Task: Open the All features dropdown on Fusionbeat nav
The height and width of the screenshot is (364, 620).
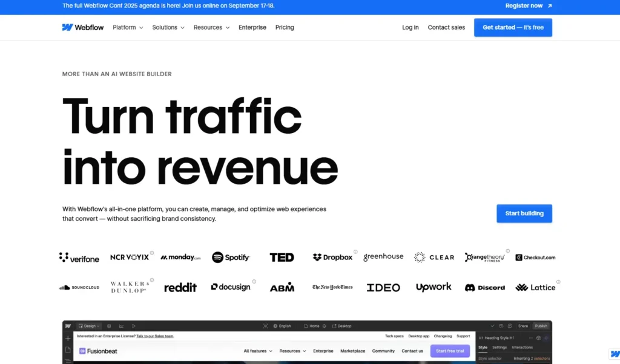Action: (x=258, y=351)
